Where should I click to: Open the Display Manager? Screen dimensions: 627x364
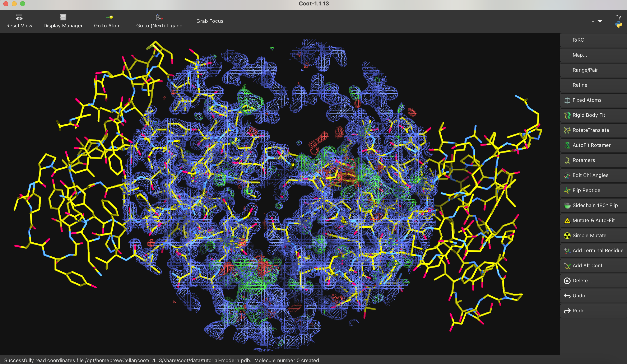pos(63,21)
